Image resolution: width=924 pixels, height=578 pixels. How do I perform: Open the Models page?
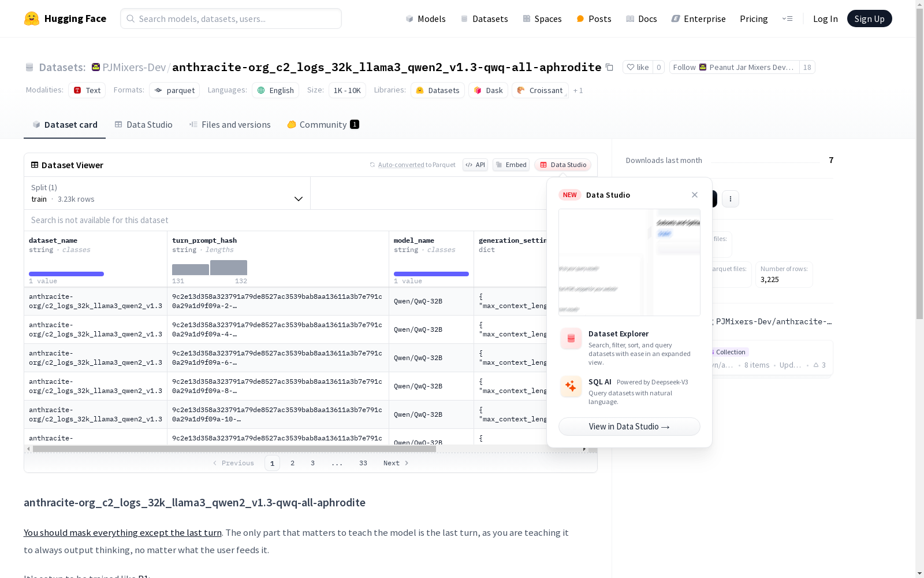pyautogui.click(x=426, y=18)
